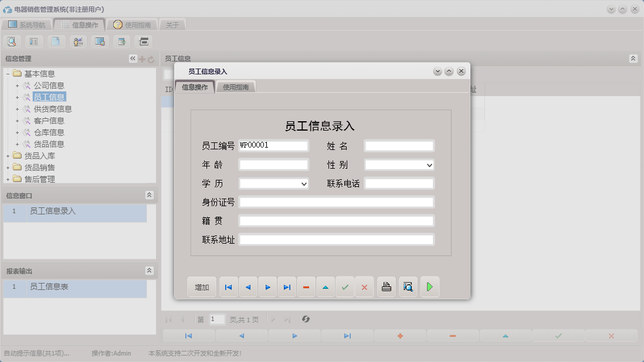The height and width of the screenshot is (362, 644).
Task: Collapse the 报表输出 panel
Action: [150, 271]
